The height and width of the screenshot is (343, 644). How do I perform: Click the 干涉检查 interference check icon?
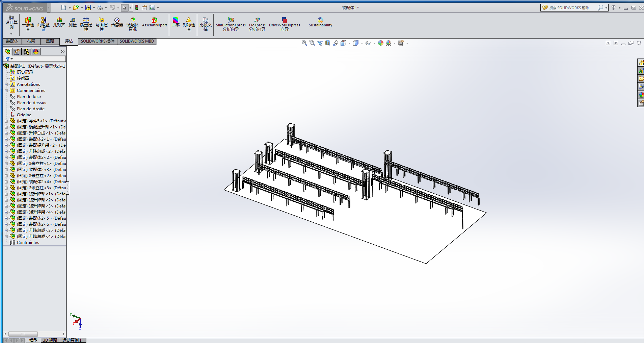[28, 24]
